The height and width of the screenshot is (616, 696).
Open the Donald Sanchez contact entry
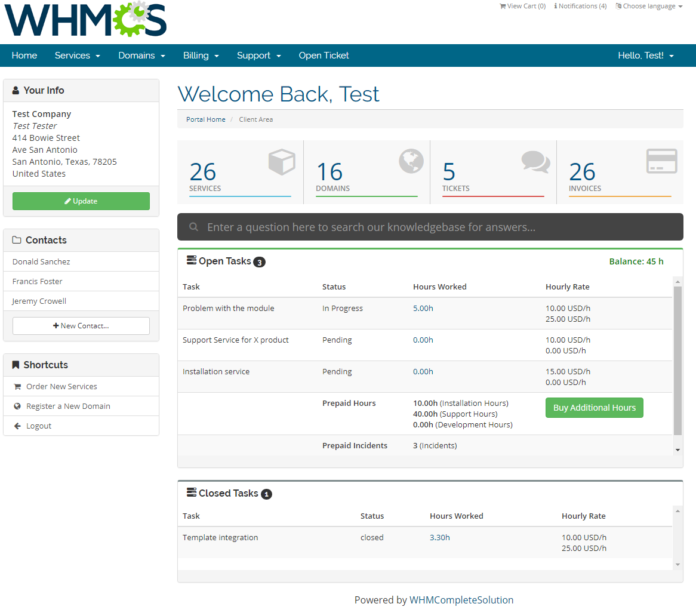pyautogui.click(x=41, y=261)
